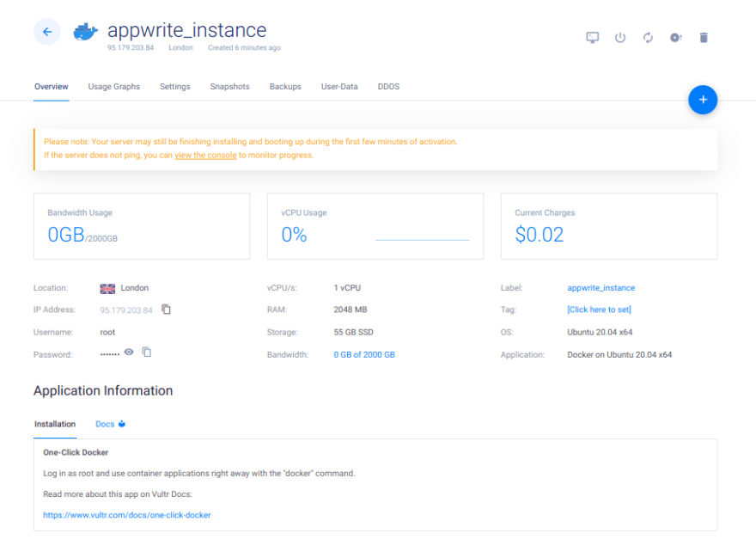Click the Current Charges card

point(609,226)
